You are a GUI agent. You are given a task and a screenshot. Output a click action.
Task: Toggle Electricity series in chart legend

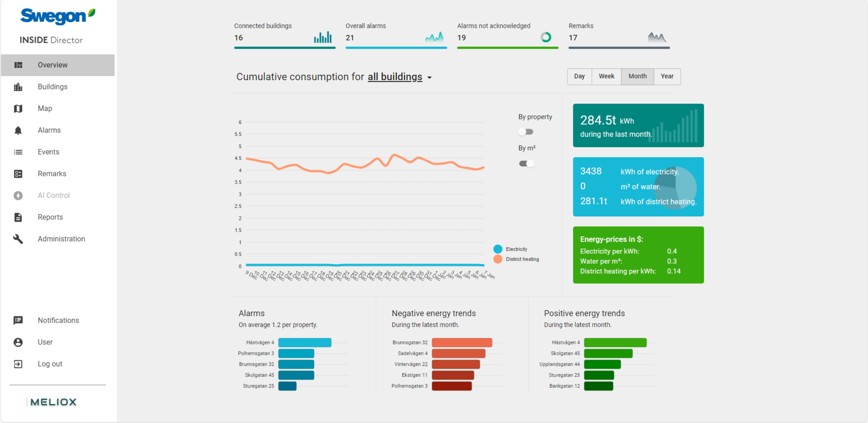[498, 249]
